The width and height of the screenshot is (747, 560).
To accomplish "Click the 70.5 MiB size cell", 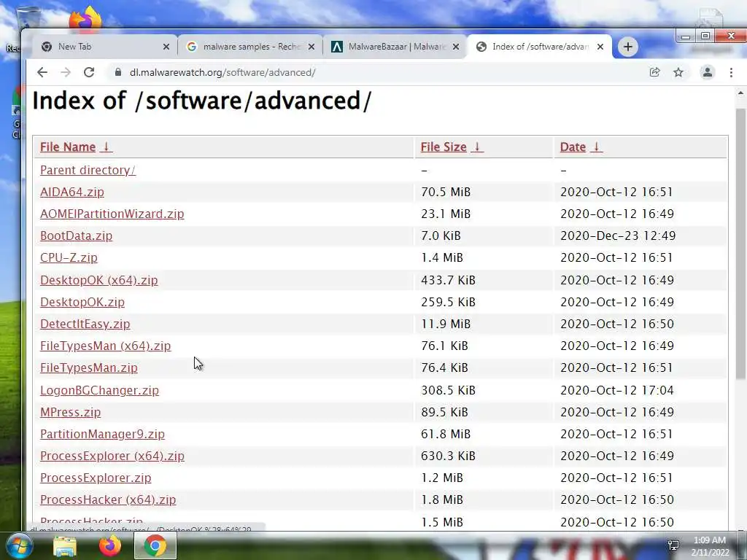I will point(446,192).
